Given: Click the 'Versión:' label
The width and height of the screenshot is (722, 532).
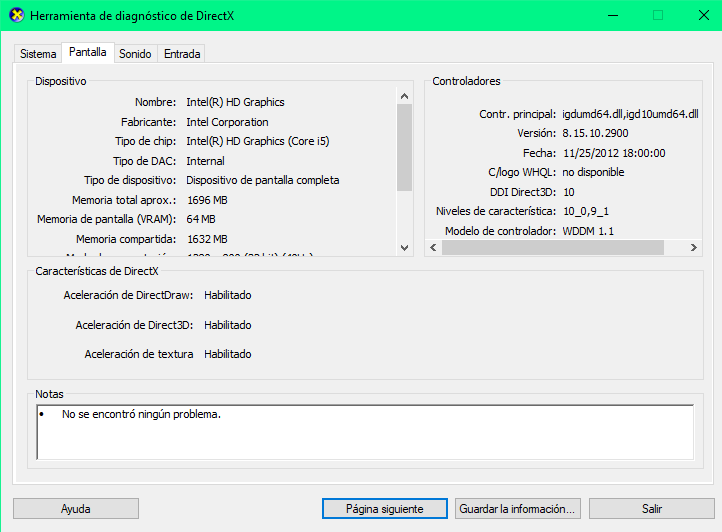Looking at the screenshot, I should pyautogui.click(x=536, y=134).
